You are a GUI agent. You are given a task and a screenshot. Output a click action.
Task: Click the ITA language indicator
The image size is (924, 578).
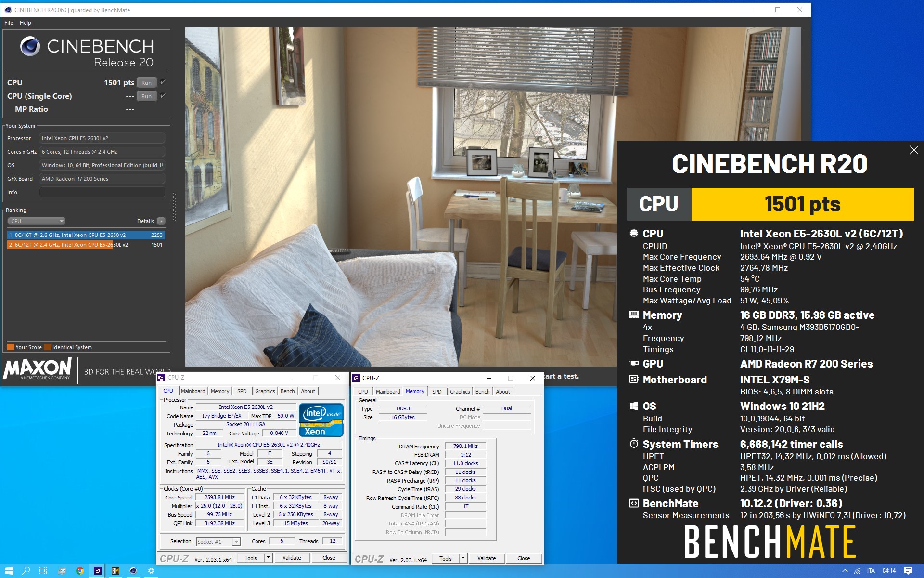pos(871,571)
